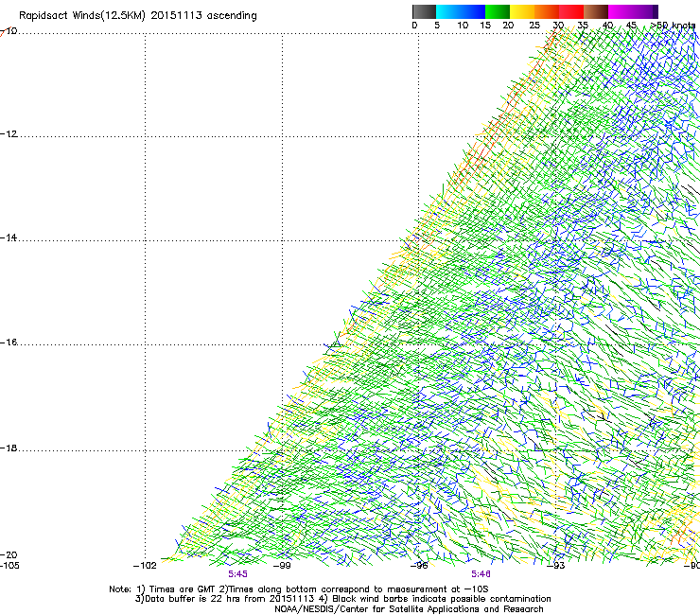700x615 pixels.
Task: Click the '-12' latitude axis label
Action: (9, 134)
